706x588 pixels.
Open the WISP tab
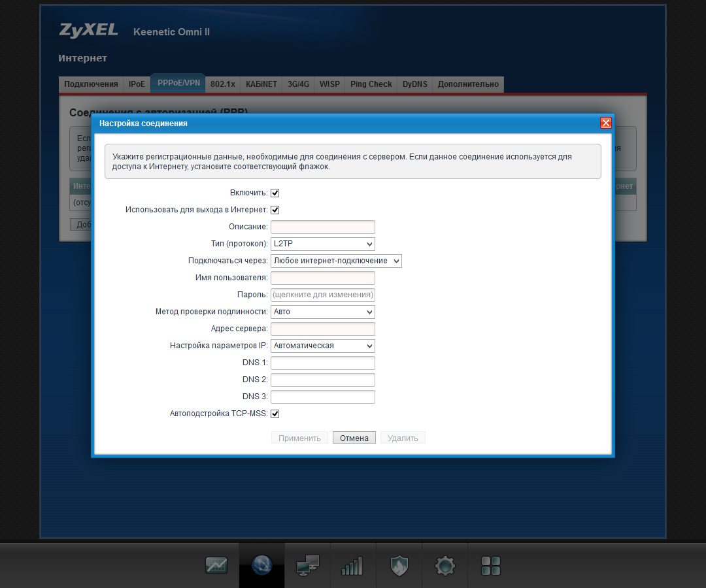point(329,84)
